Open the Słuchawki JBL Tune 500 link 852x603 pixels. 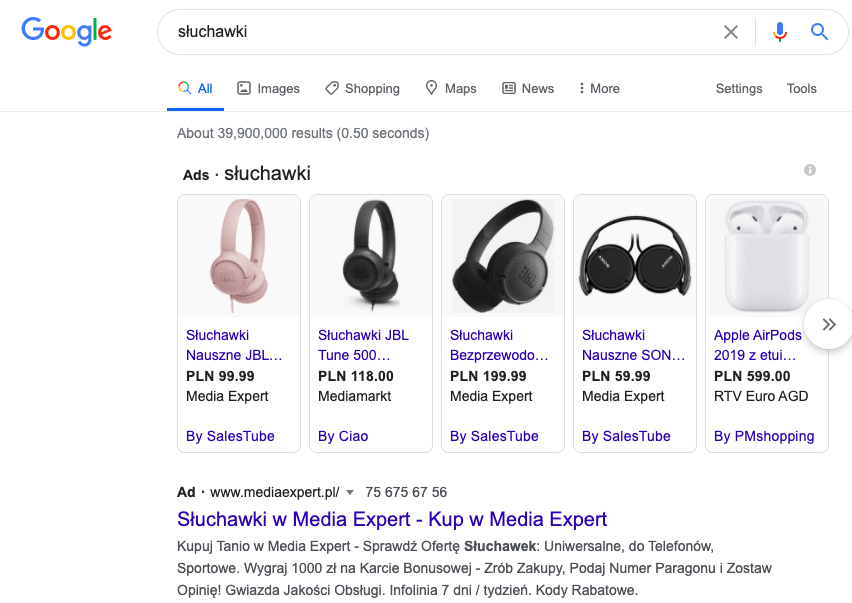point(363,345)
